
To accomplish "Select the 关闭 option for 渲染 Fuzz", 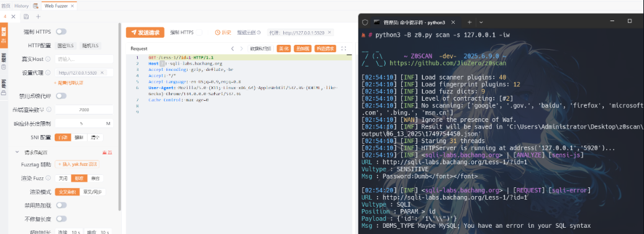I will pos(63,178).
